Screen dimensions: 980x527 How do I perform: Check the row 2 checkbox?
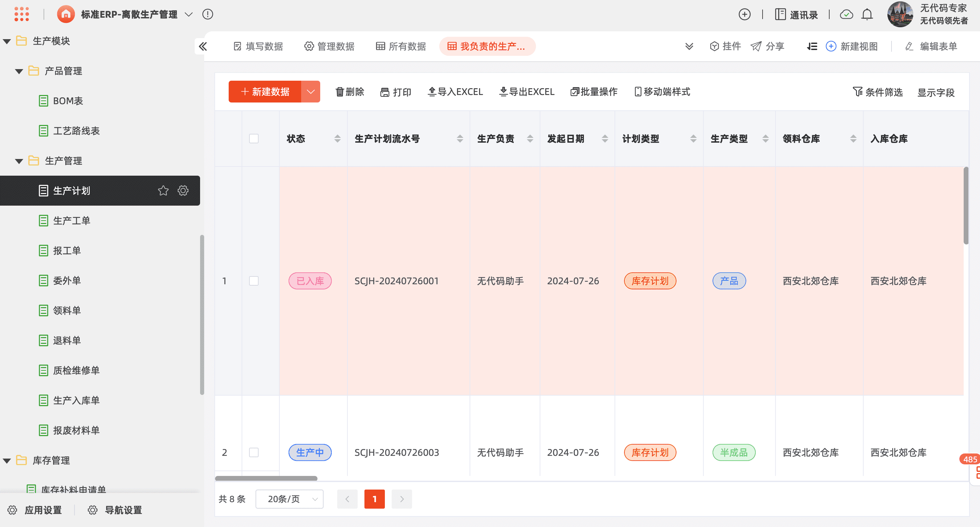pyautogui.click(x=254, y=452)
